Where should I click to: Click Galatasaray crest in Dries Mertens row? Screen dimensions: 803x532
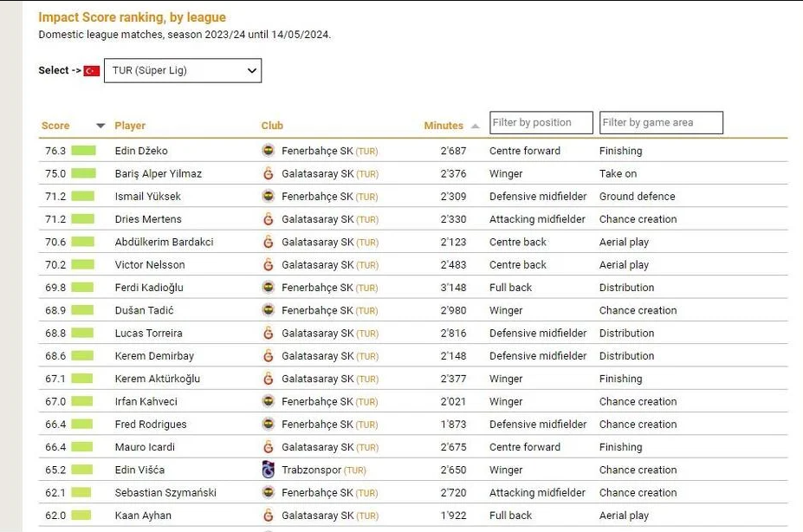coord(268,219)
